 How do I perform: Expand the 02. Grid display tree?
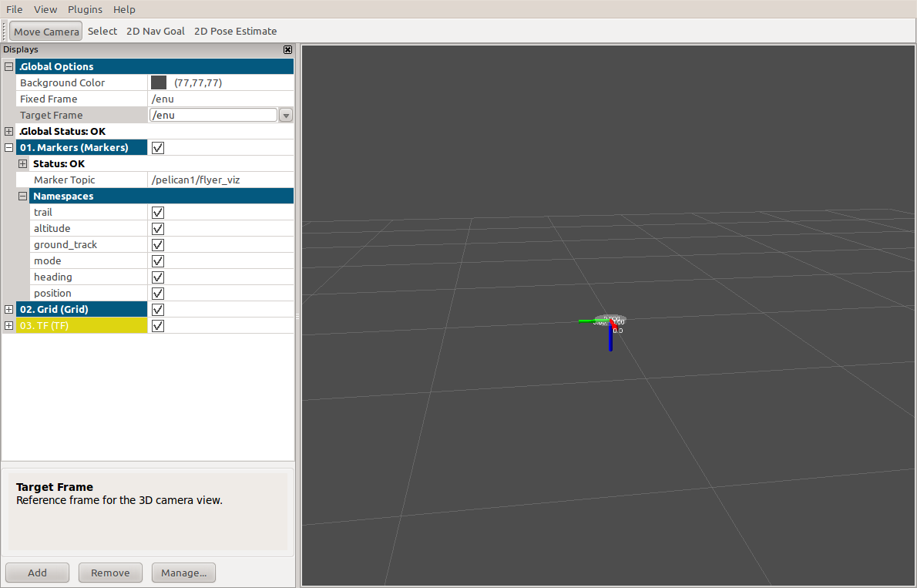pyautogui.click(x=9, y=309)
